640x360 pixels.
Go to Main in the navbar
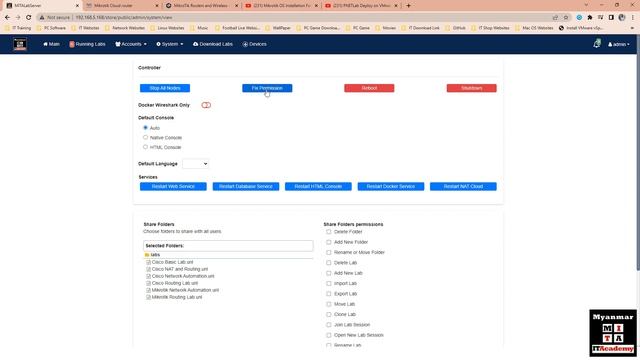point(51,44)
